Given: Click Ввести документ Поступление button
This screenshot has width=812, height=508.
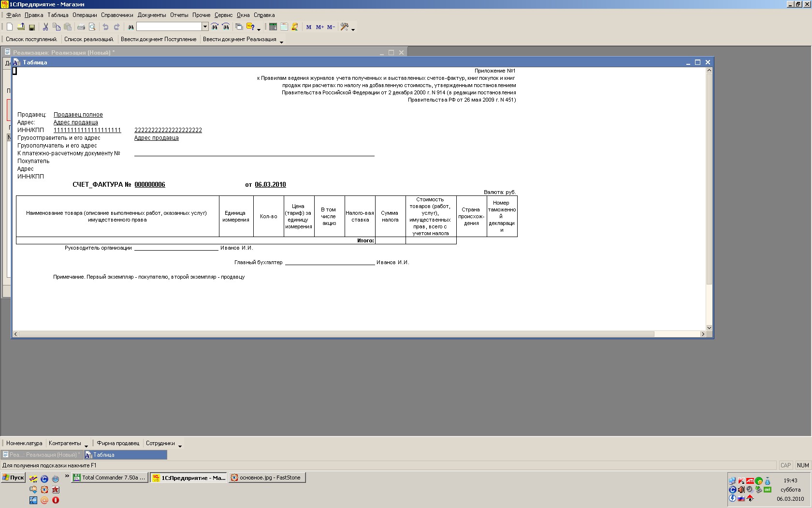Looking at the screenshot, I should click(x=159, y=39).
